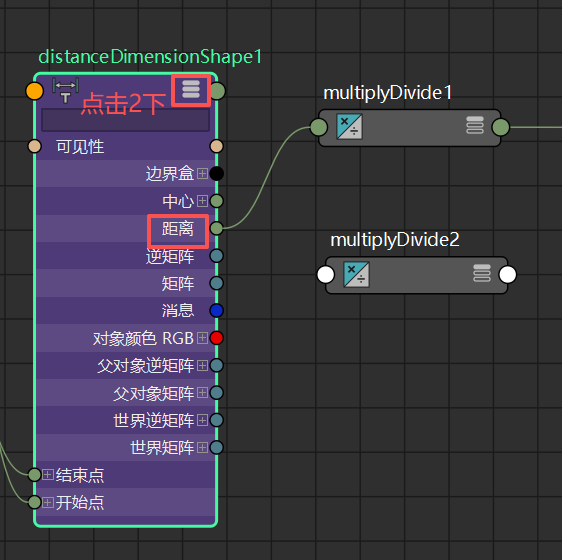Expand the 边界盒 attribute

(x=202, y=174)
